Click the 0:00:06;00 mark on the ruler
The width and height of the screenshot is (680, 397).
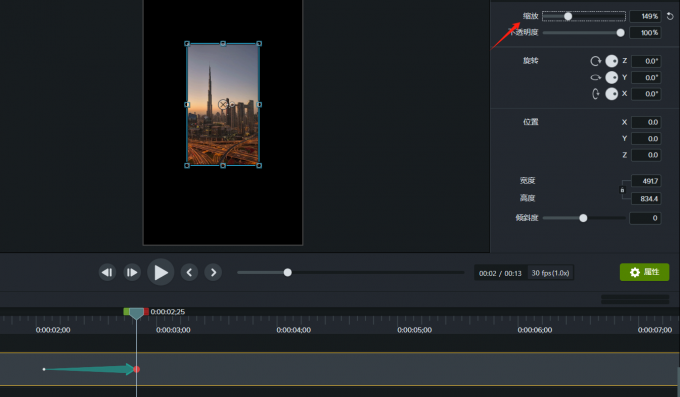[x=535, y=330]
